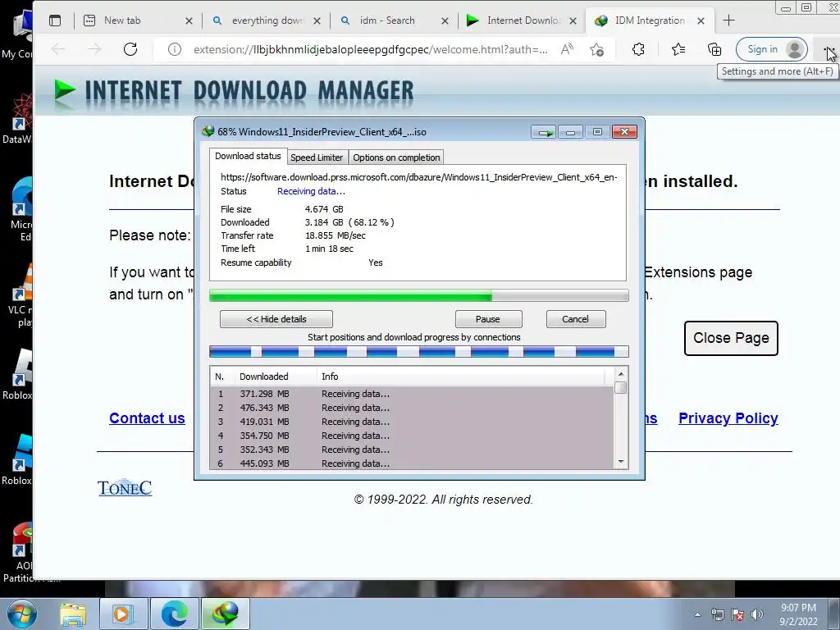Click the taskbar clock showing 9:07 PM

[798, 614]
